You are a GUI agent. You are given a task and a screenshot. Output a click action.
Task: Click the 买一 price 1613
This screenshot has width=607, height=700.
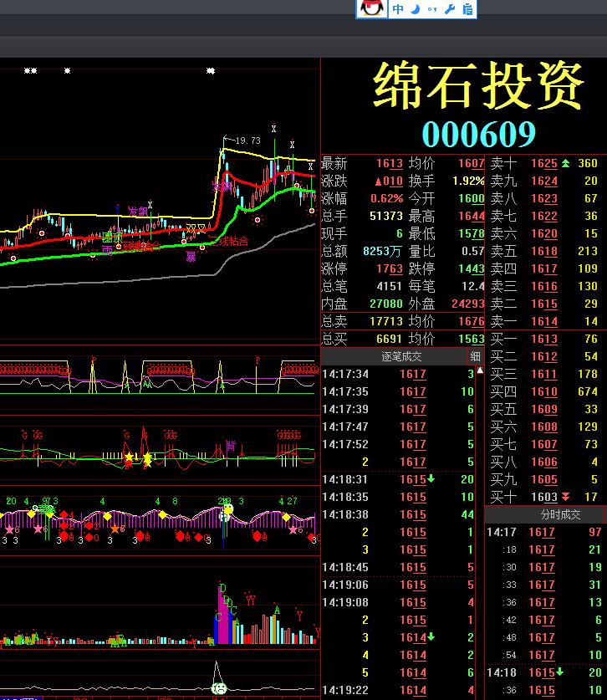544,340
